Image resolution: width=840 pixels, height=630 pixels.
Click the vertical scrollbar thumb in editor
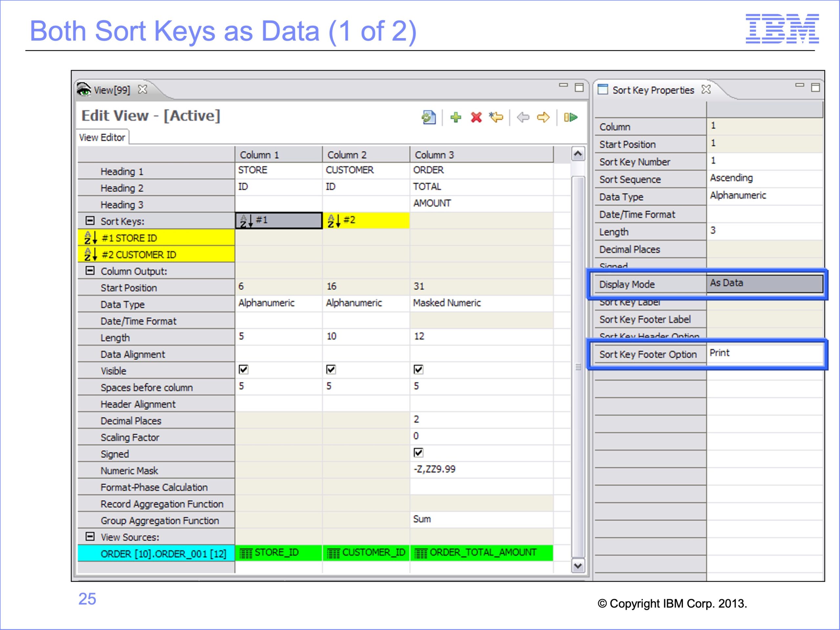pyautogui.click(x=578, y=367)
